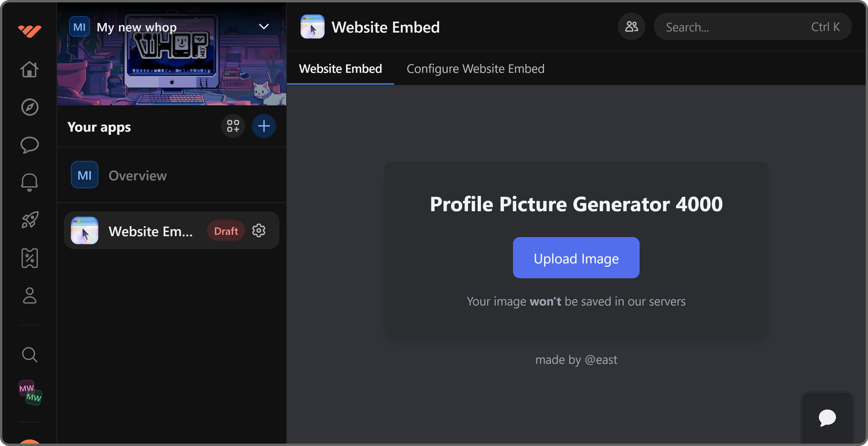The image size is (868, 446).
Task: Click the Website Embed app icon under Your apps
Action: pos(85,231)
